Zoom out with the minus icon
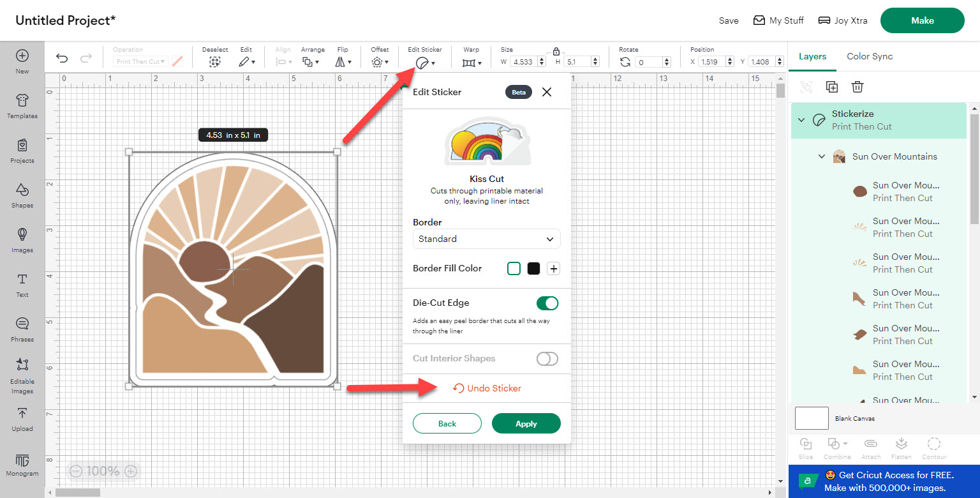 [76, 471]
